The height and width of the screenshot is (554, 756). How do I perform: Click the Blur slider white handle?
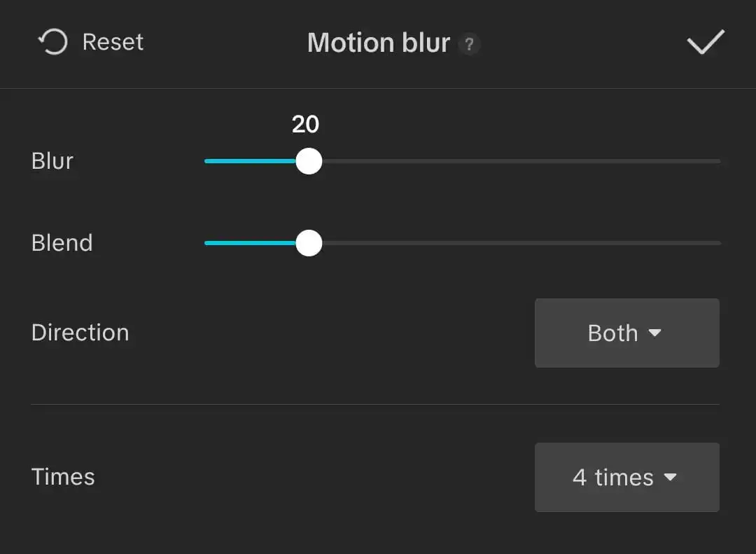(x=309, y=161)
